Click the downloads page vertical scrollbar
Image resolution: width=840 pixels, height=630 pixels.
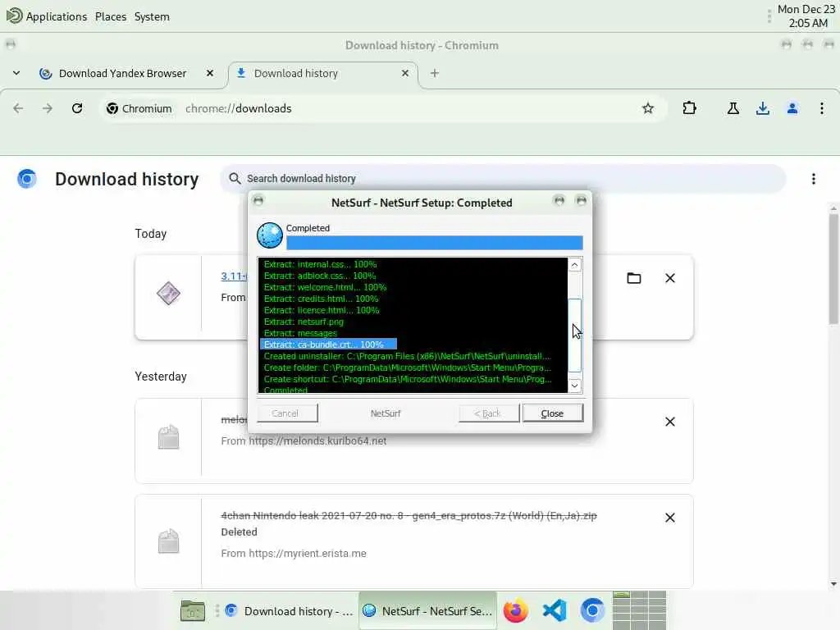833,268
